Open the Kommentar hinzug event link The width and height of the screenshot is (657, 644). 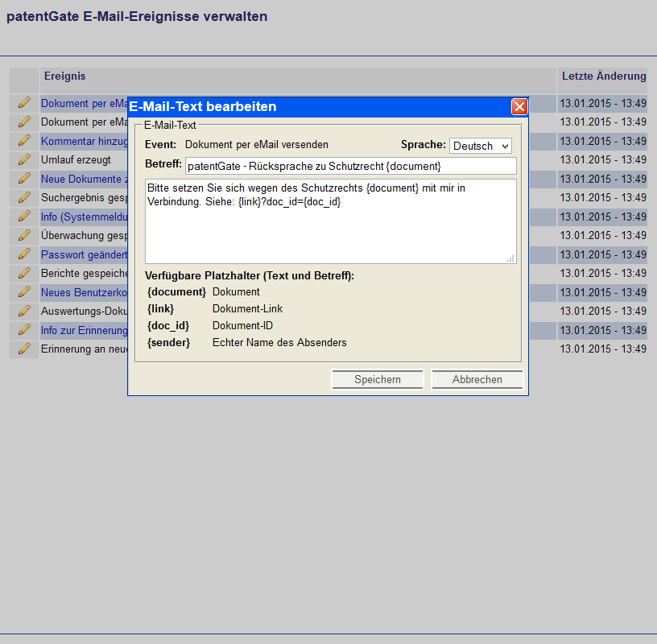[85, 141]
